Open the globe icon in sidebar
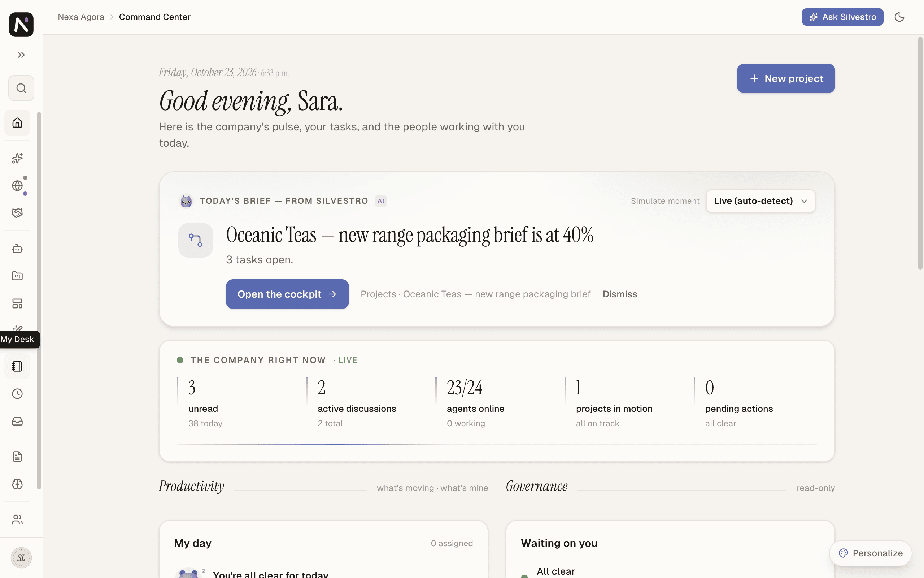 click(17, 186)
